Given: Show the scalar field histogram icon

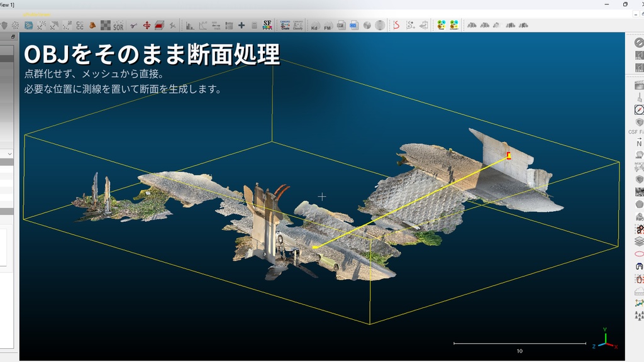Looking at the screenshot, I should 190,25.
